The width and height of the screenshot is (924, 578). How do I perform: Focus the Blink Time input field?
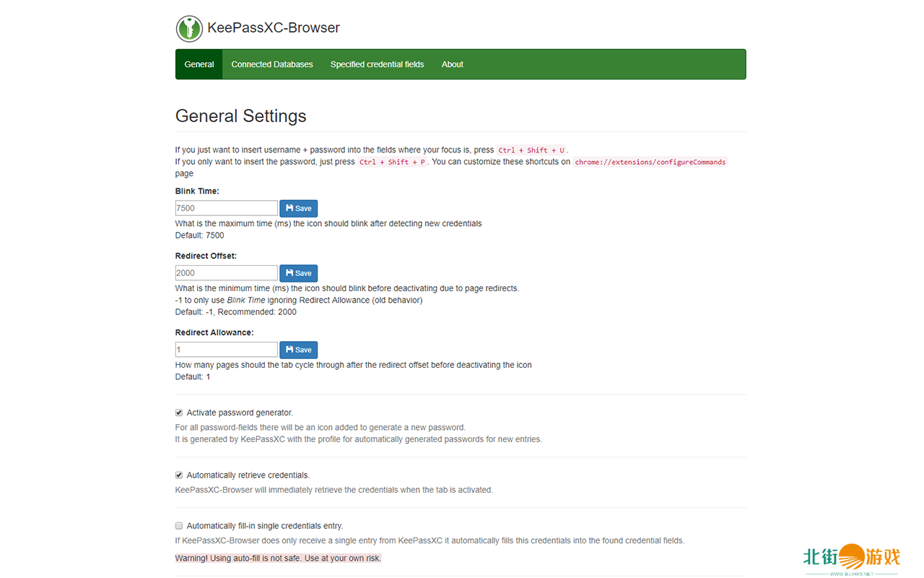tap(226, 208)
